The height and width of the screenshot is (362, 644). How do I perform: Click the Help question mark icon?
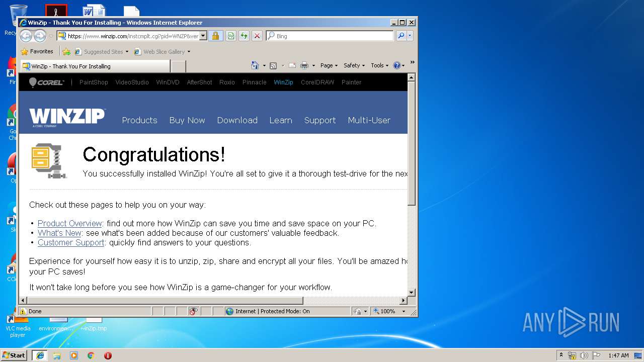pos(396,65)
